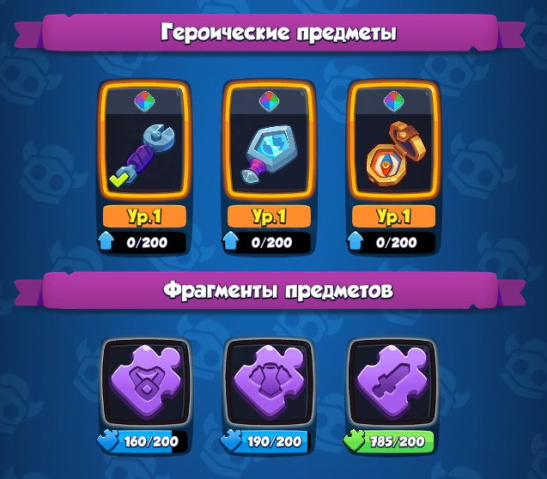Click rainbow gem above the wrench item
Screen dimensions: 547x479
point(145,102)
